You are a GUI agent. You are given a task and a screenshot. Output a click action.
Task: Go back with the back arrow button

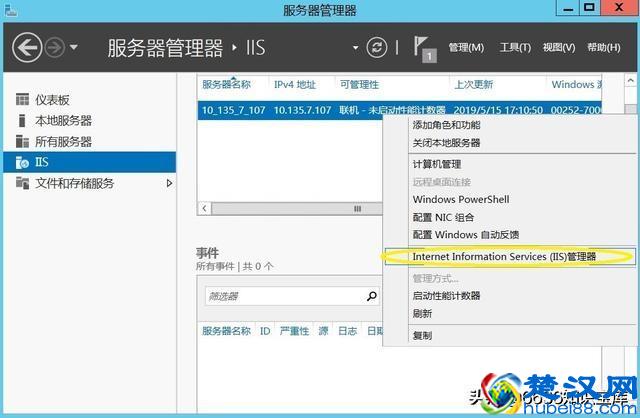click(27, 48)
